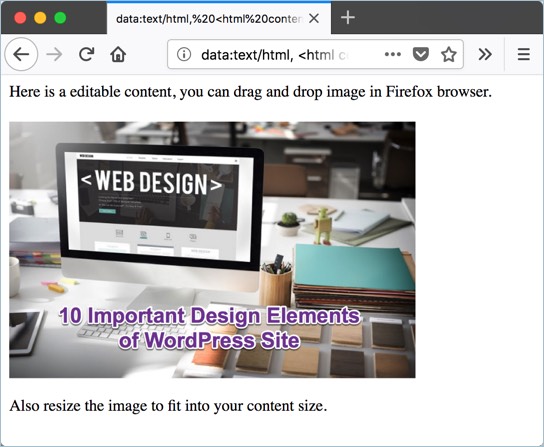This screenshot has width=544, height=447.
Task: Open a new tab with the plus button
Action: point(348,17)
